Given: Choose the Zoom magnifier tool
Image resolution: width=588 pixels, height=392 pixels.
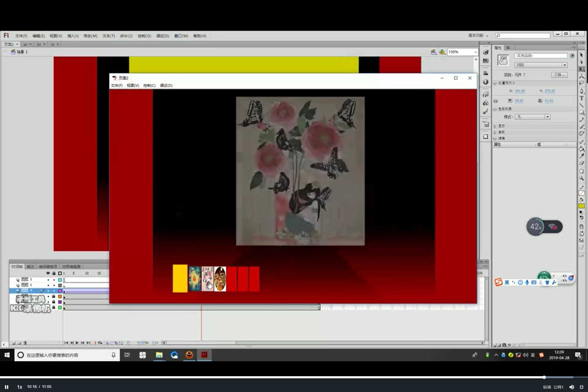Looking at the screenshot, I should point(581,178).
